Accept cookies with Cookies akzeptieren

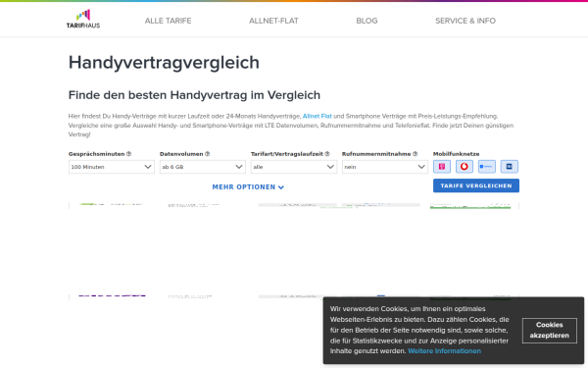click(550, 330)
